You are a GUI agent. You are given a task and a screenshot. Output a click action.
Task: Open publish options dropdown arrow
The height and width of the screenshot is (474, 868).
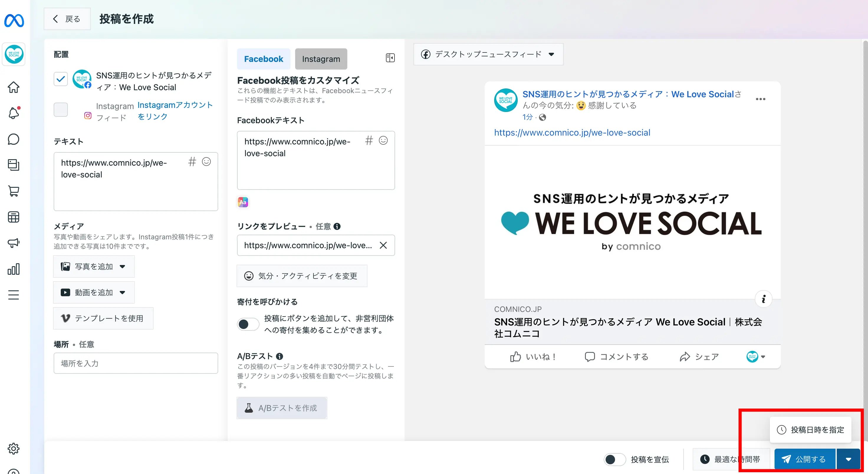(849, 459)
